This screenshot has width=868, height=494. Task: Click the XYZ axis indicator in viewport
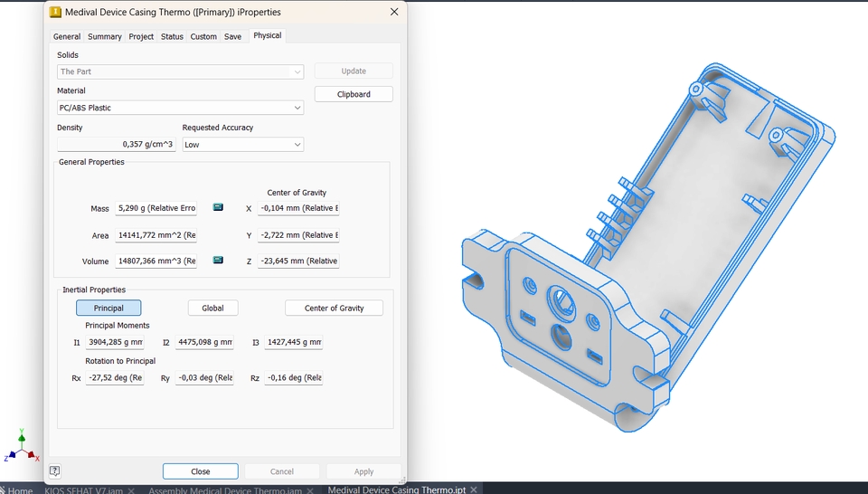21,446
